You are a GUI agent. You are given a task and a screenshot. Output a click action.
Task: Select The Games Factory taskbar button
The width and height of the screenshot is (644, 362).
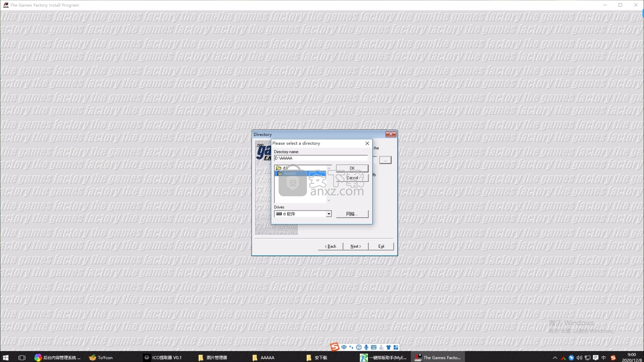click(x=438, y=357)
